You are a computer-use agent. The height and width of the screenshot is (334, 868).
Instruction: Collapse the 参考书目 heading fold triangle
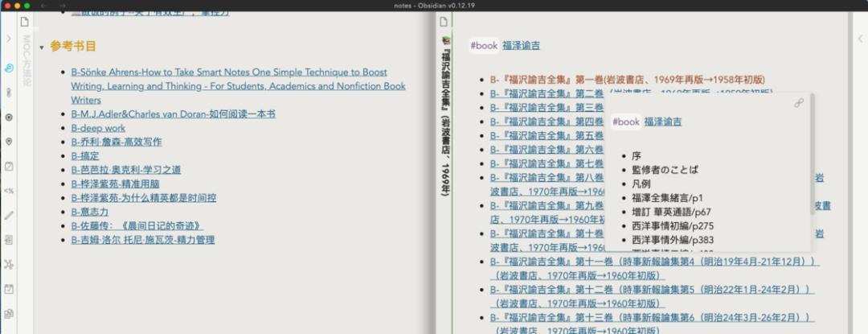tap(42, 47)
